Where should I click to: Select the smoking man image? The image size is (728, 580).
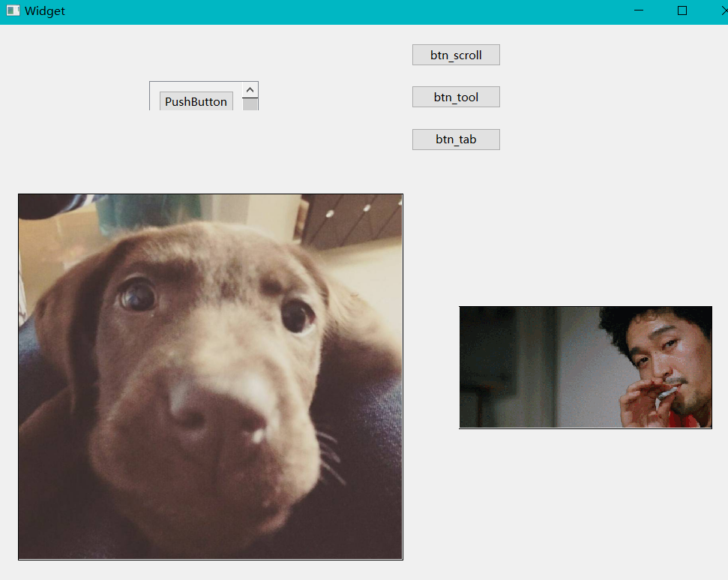pos(586,367)
